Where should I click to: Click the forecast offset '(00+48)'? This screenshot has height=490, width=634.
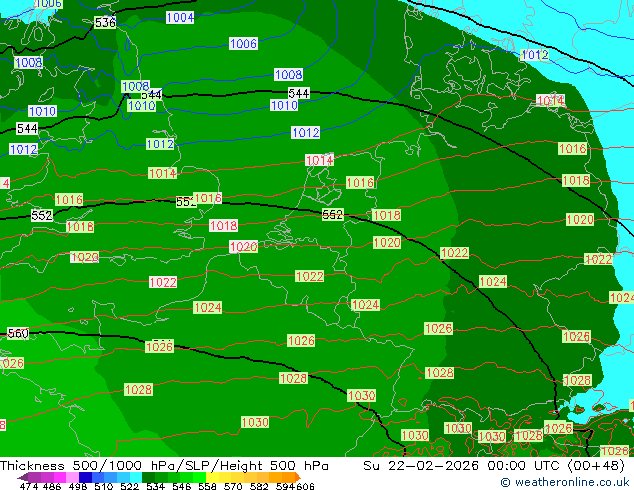(596, 466)
